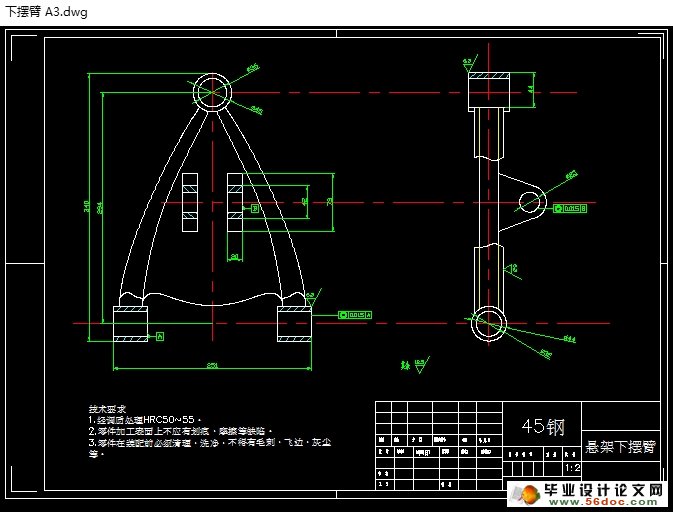Click datum A box near left bushing
This screenshot has height=512, width=673.
click(160, 336)
